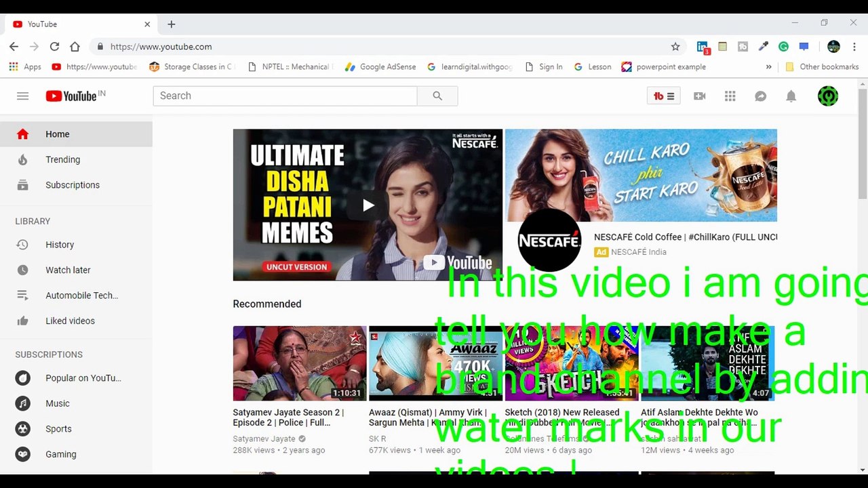The height and width of the screenshot is (488, 868).
Task: Open History in the Library section
Action: 76,245
